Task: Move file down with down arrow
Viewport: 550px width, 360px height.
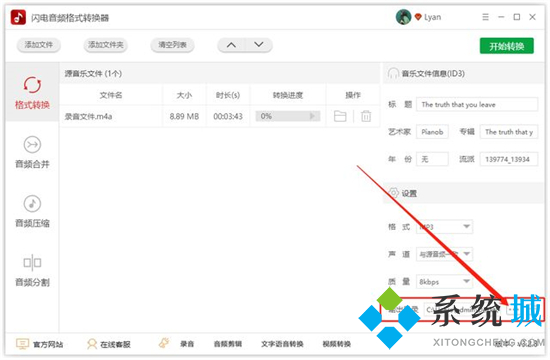Action: tap(259, 45)
